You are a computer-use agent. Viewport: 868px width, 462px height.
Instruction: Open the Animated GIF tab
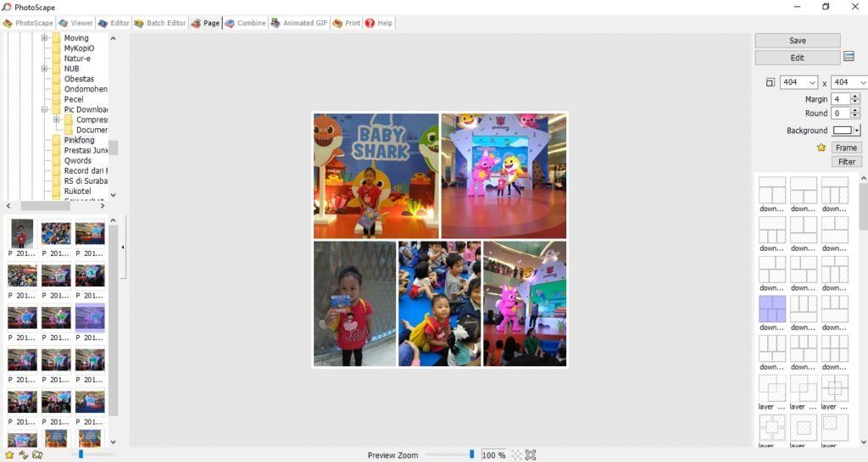(299, 23)
